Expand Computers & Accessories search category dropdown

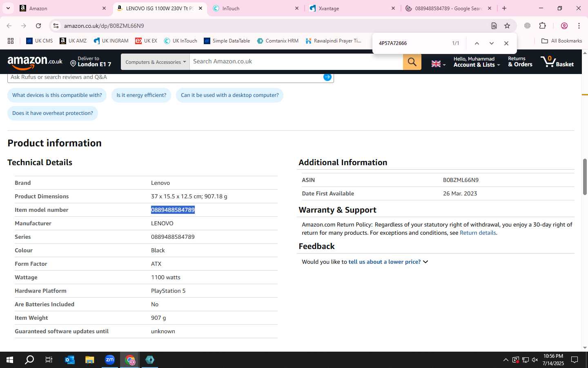(155, 62)
